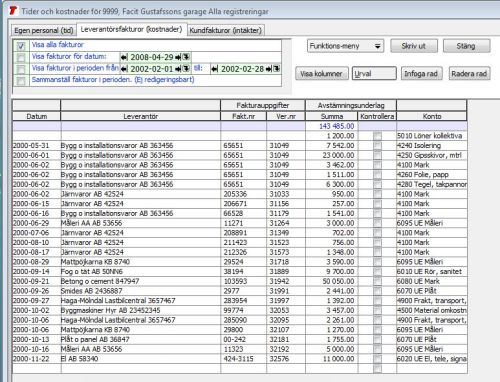Step the 2002-02-01 start date back one day
This screenshot has height=382, width=500.
click(x=124, y=69)
